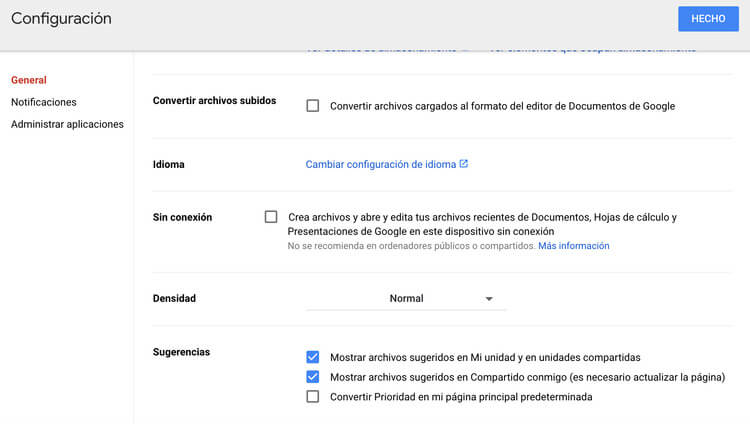Click the Densidad label
The height and width of the screenshot is (424, 750).
pyautogui.click(x=174, y=298)
